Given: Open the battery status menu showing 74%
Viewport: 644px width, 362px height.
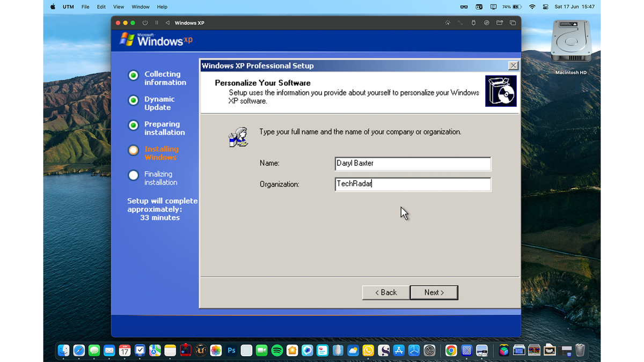Looking at the screenshot, I should pos(513,7).
